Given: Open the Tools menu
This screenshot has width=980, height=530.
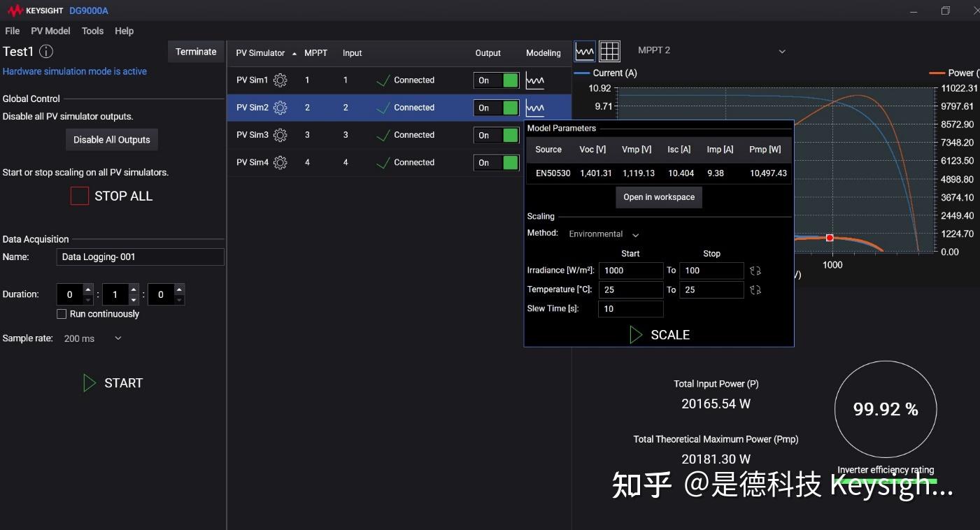Looking at the screenshot, I should pos(92,31).
